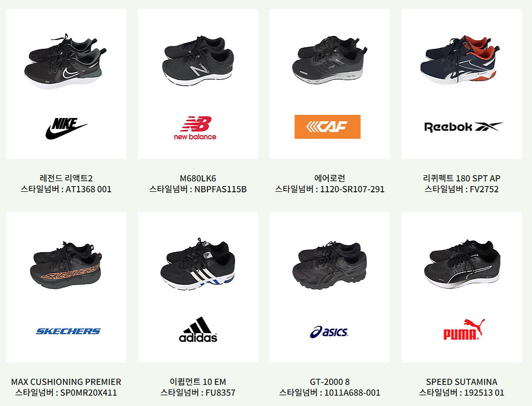The image size is (532, 406).
Task: Click the New Balance logo
Action: (195, 128)
